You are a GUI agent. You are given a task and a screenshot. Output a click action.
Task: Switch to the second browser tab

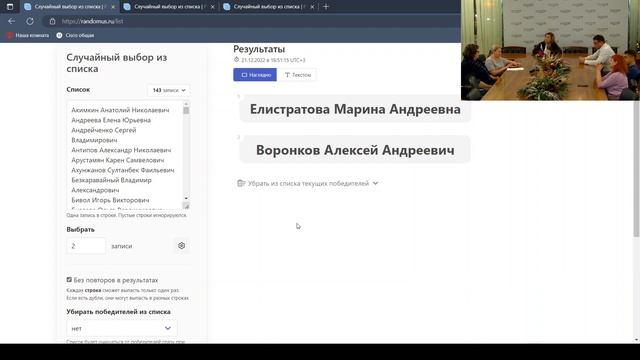(x=169, y=7)
